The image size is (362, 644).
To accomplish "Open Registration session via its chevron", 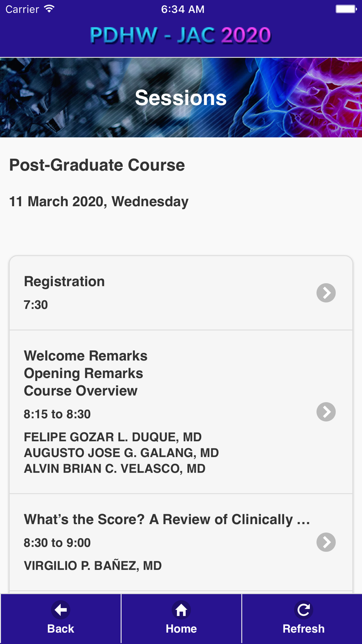I will (326, 293).
